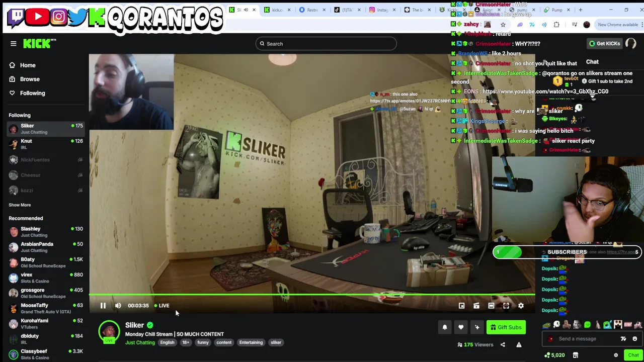This screenshot has height=362, width=644.
Task: Open B0aty recommended channel
Action: point(45,262)
